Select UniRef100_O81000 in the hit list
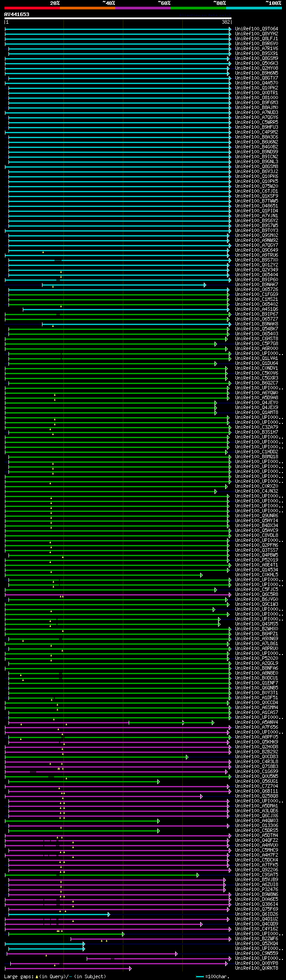This screenshot has height=980, width=286. pyautogui.click(x=257, y=98)
